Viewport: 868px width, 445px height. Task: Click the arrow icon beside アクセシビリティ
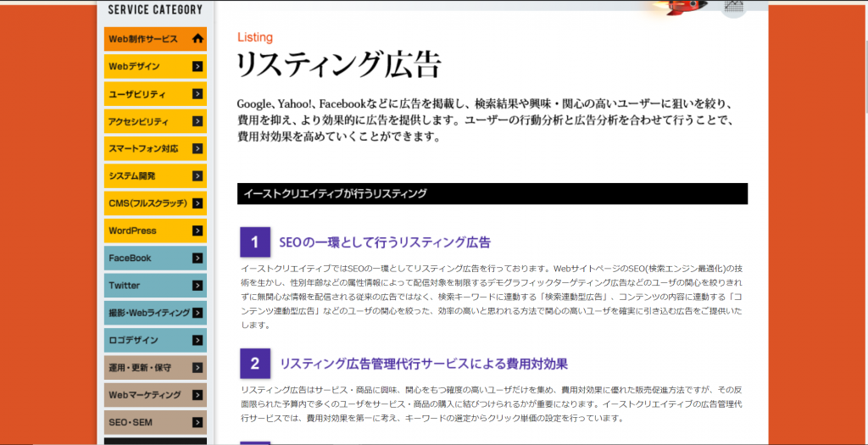click(198, 121)
